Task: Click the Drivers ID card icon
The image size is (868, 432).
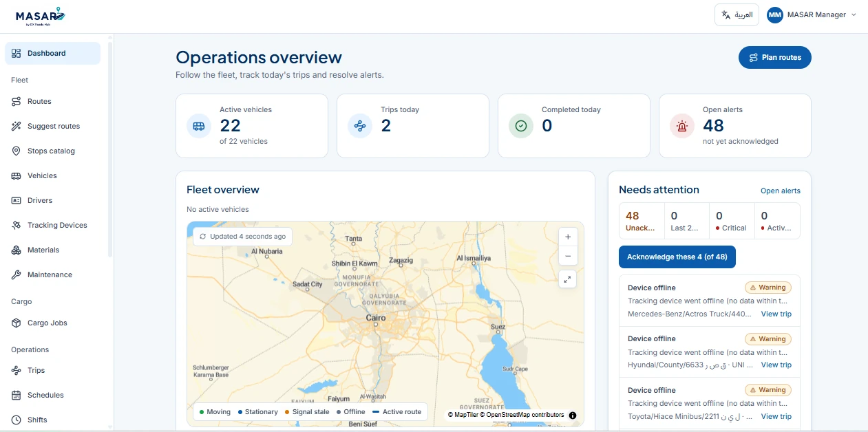Action: pyautogui.click(x=17, y=201)
